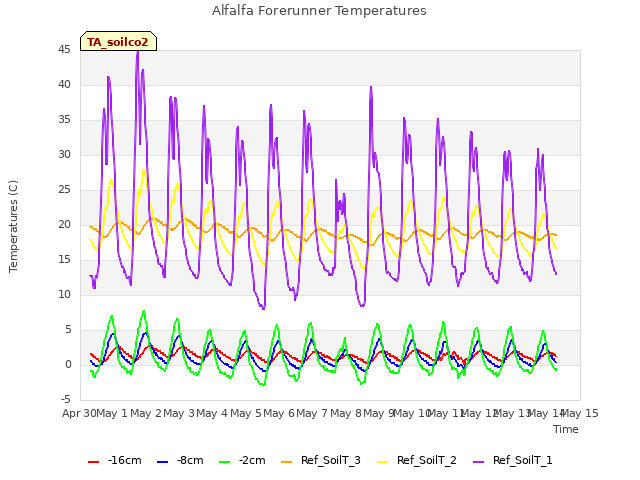Click the orange Ref_SoilT_3 legend swatch
The image size is (640, 480).
coord(287,462)
